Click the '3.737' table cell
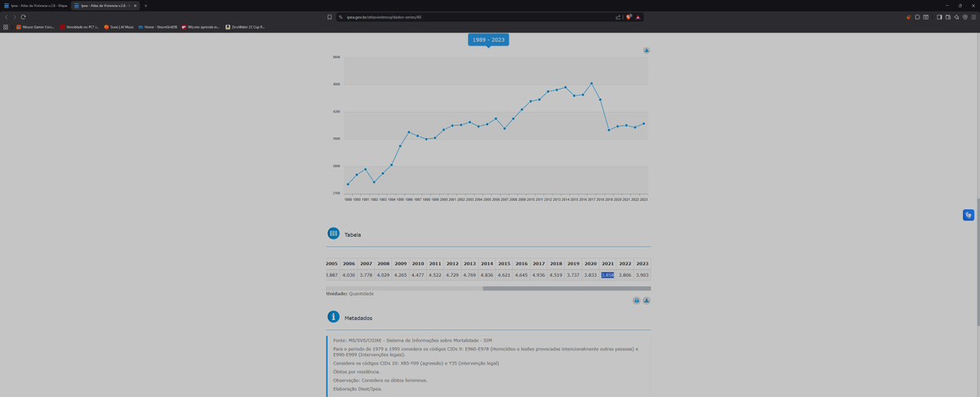980x397 pixels. pyautogui.click(x=573, y=275)
